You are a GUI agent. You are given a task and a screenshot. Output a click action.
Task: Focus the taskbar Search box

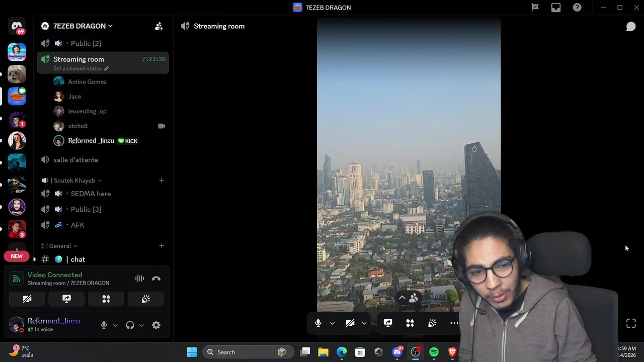(247, 352)
